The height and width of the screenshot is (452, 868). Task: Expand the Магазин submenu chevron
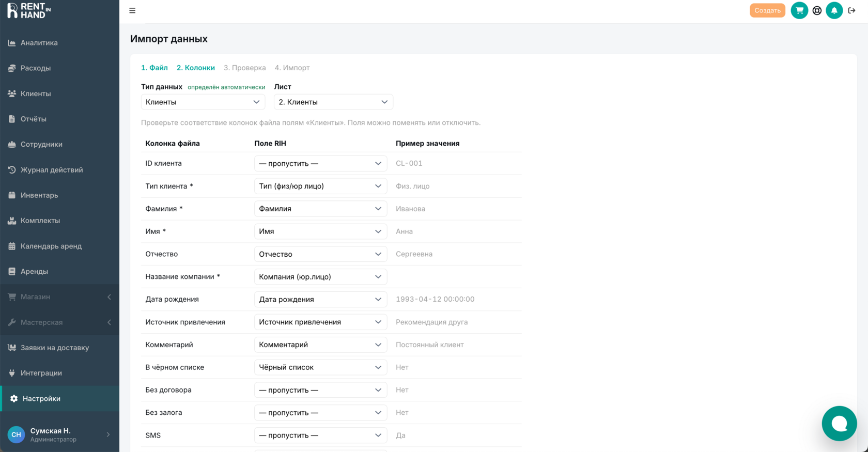(x=109, y=297)
